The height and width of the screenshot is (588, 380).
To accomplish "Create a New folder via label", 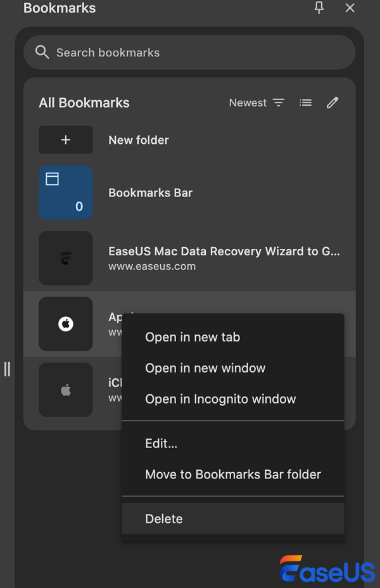I will 139,140.
